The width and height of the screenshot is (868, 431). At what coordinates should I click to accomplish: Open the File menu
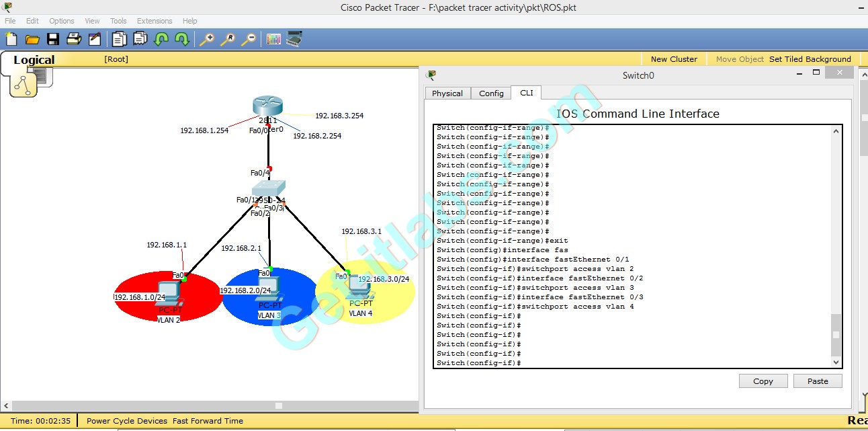(x=10, y=21)
